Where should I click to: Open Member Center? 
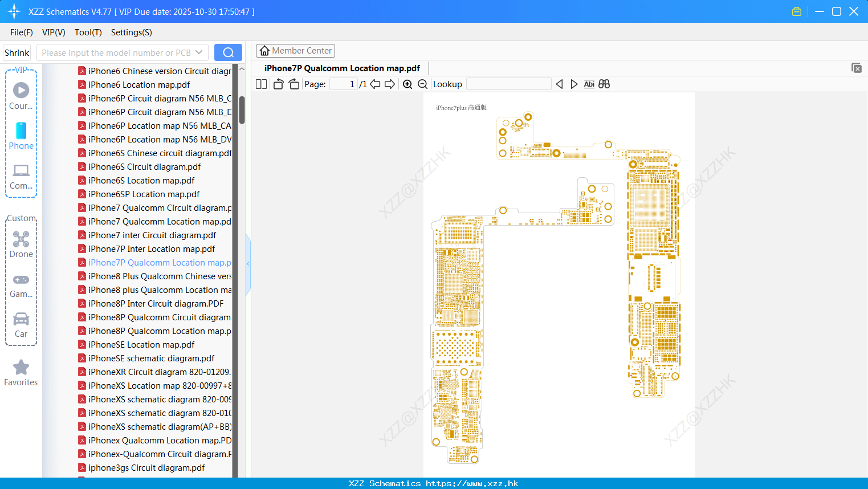pyautogui.click(x=295, y=51)
